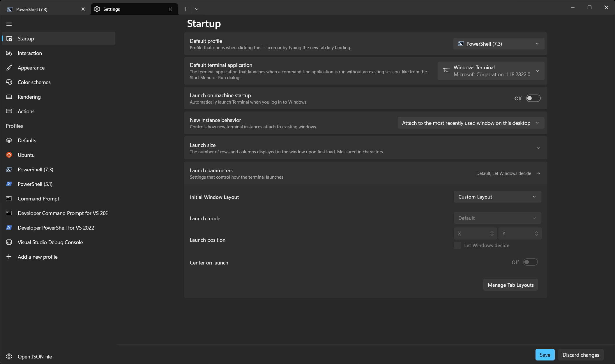
Task: Open JSON file from the sidebar
Action: tap(35, 356)
